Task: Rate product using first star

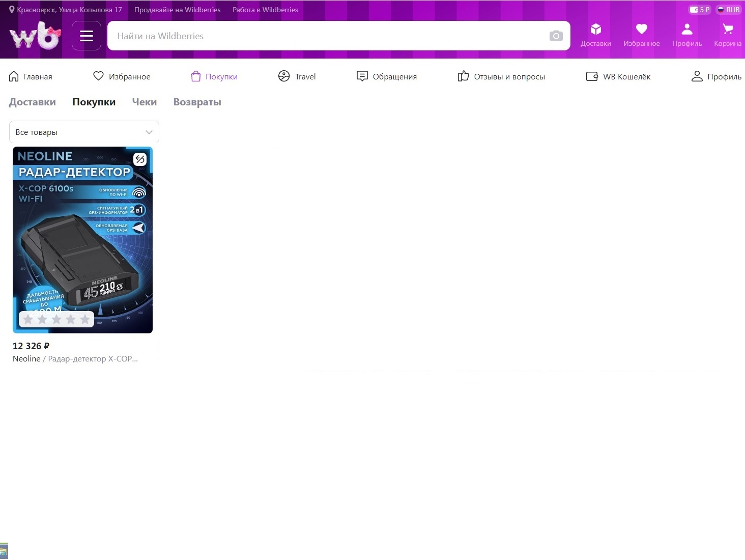Action: pyautogui.click(x=28, y=319)
